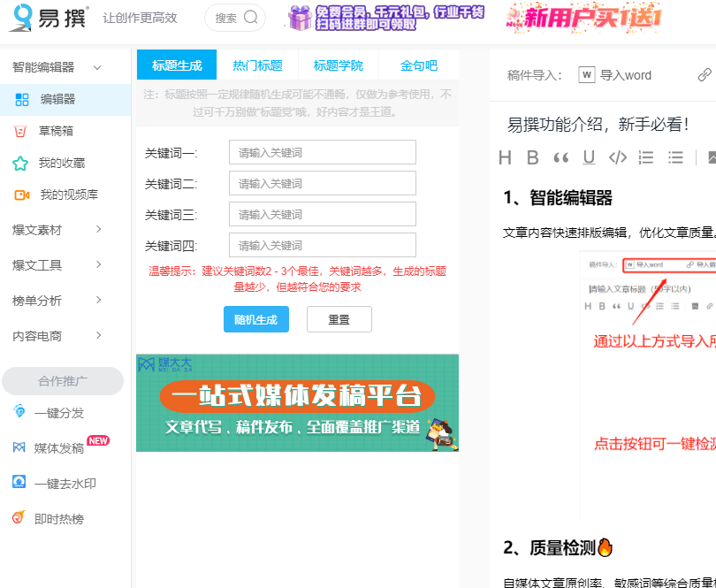The height and width of the screenshot is (588, 716).
Task: Expand 榜单分析 menu arrow
Action: (x=99, y=300)
